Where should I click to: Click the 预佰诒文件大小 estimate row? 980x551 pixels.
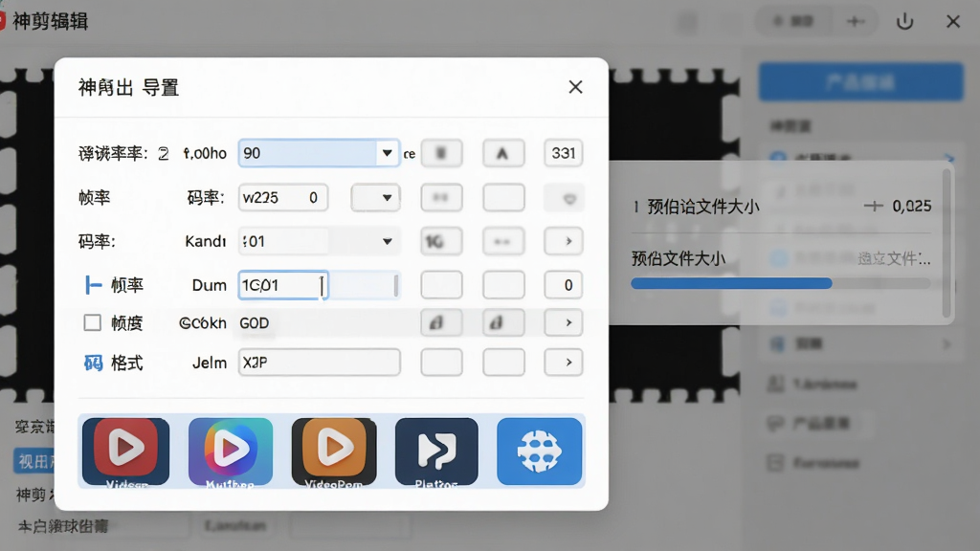tap(781, 207)
